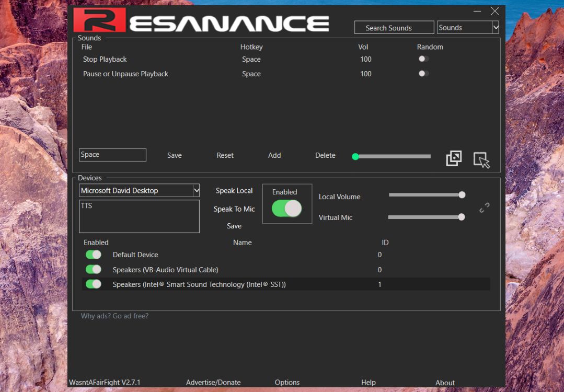Open the Sounds dropdown near search
Screen dimensions: 564x392
click(468, 28)
